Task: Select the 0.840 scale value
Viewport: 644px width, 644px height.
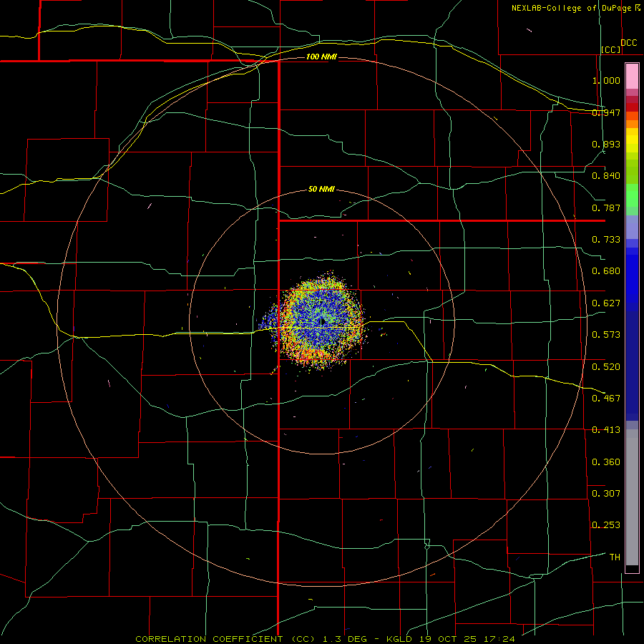Action: click(x=606, y=176)
